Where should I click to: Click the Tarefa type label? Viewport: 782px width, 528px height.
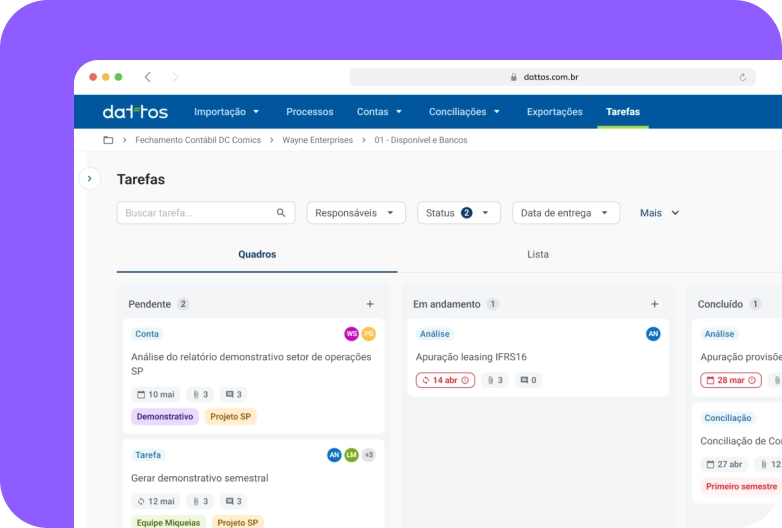pos(148,455)
